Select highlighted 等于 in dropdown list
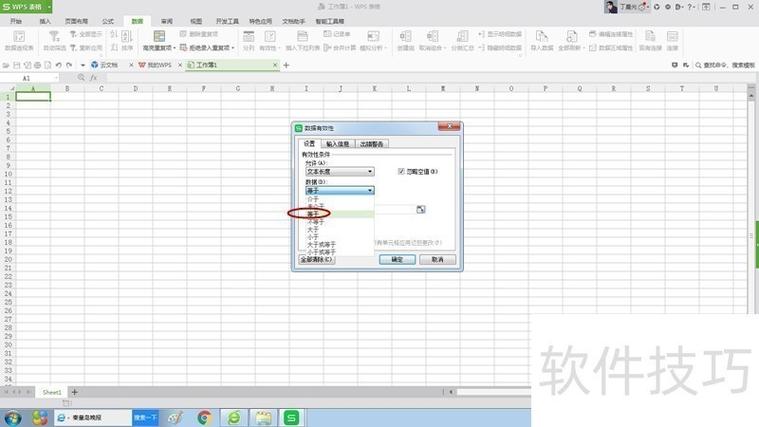 pos(340,214)
